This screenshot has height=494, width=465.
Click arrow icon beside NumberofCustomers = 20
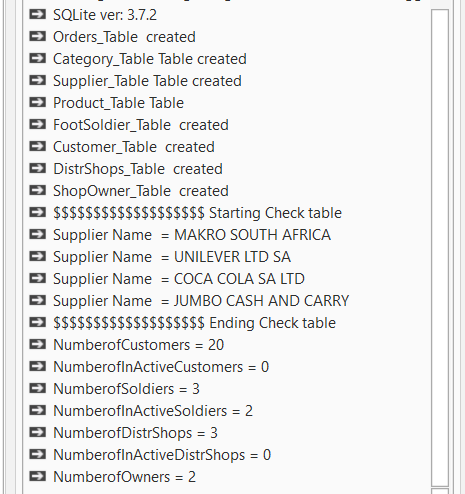[37, 345]
